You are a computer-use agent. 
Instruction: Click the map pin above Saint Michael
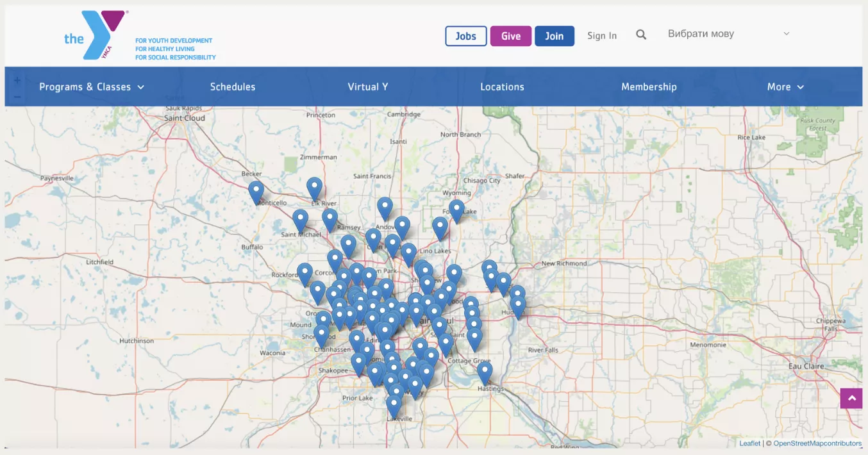[x=300, y=220]
